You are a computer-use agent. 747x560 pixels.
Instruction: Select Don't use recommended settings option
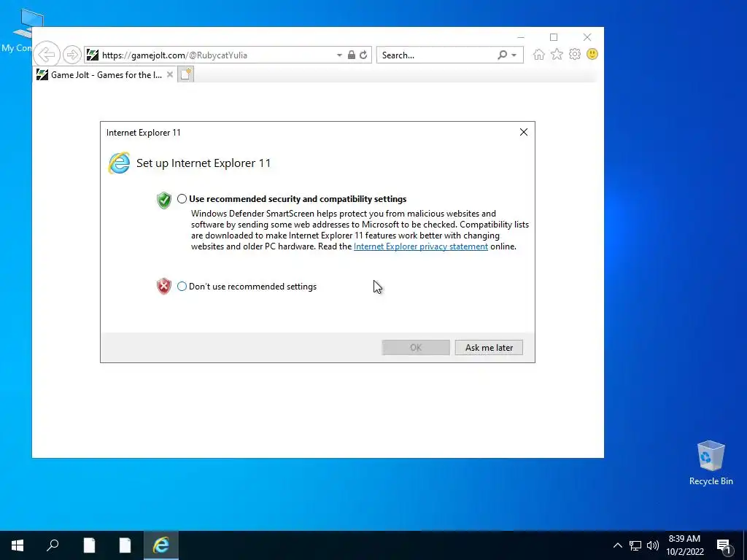pyautogui.click(x=182, y=286)
